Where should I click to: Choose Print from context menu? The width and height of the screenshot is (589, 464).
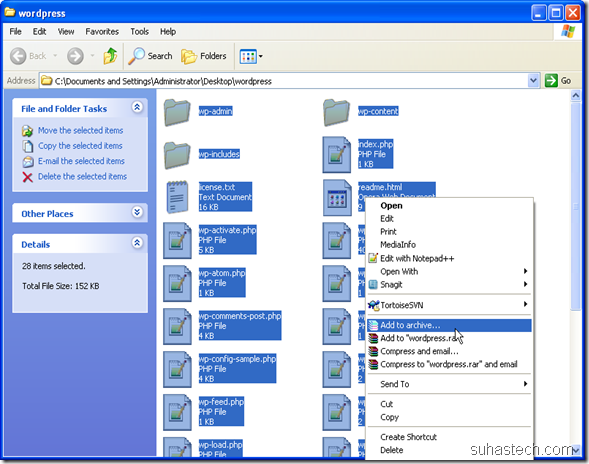click(449, 231)
